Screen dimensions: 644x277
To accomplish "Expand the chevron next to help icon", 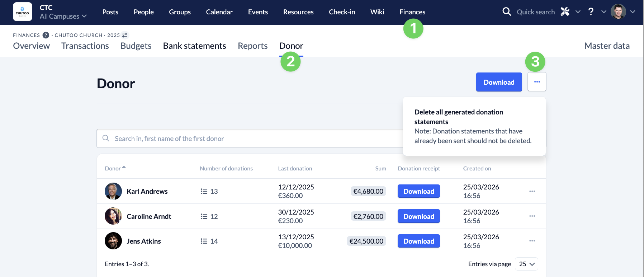I will 604,12.
